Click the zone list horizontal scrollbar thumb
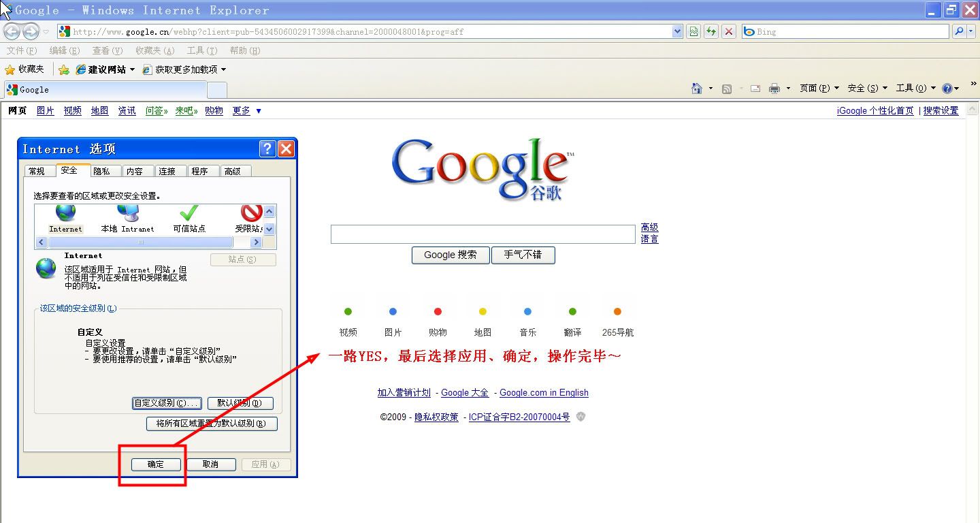This screenshot has width=980, height=523. coord(141,242)
